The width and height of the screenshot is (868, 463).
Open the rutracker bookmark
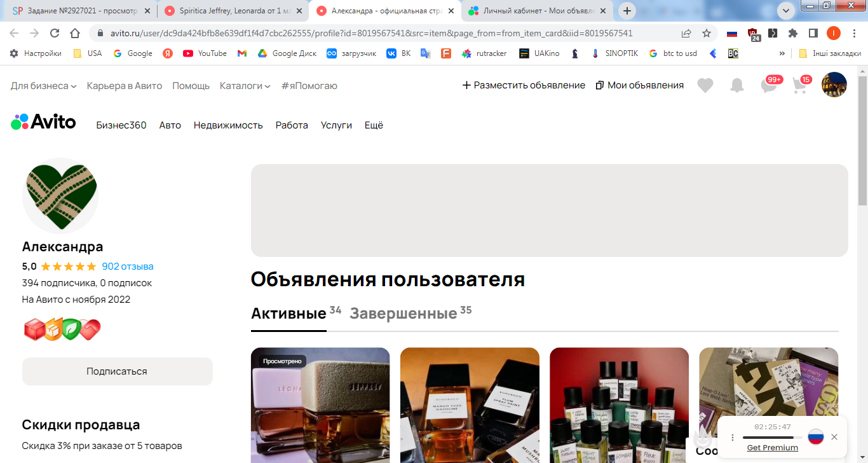pos(484,53)
